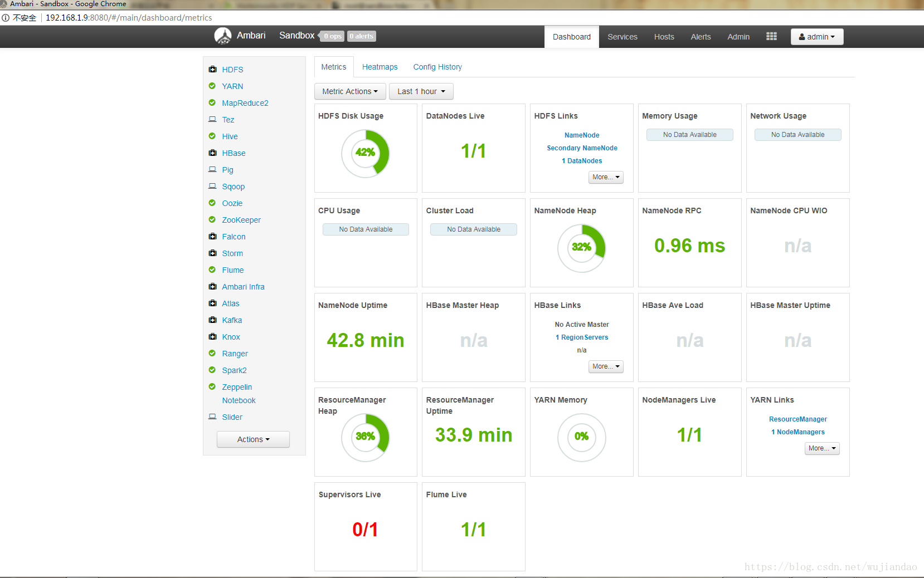Open the Alerts nav item
Image resolution: width=924 pixels, height=578 pixels.
click(701, 37)
